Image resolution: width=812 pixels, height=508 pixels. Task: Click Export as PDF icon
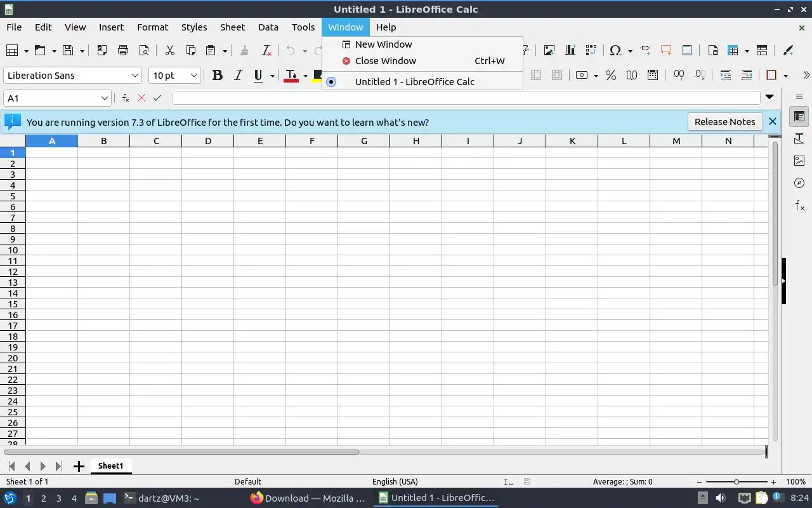(x=101, y=50)
